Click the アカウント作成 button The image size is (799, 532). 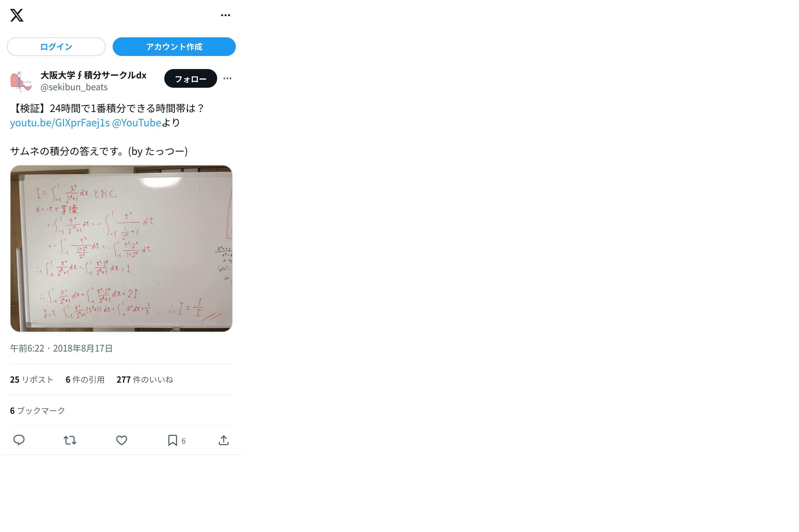click(174, 47)
